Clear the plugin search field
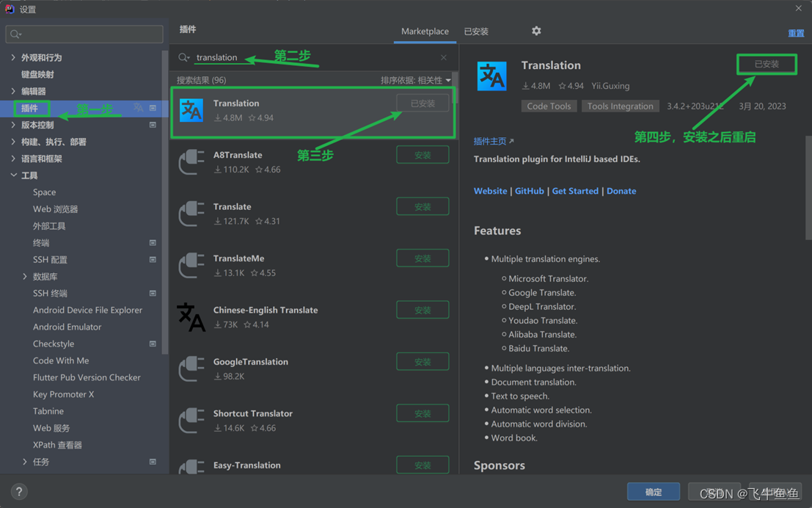The height and width of the screenshot is (508, 812). pyautogui.click(x=444, y=57)
